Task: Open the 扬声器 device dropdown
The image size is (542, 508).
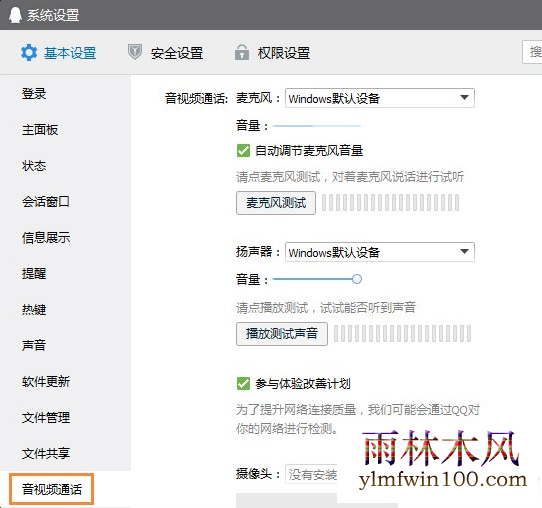Action: [x=380, y=252]
